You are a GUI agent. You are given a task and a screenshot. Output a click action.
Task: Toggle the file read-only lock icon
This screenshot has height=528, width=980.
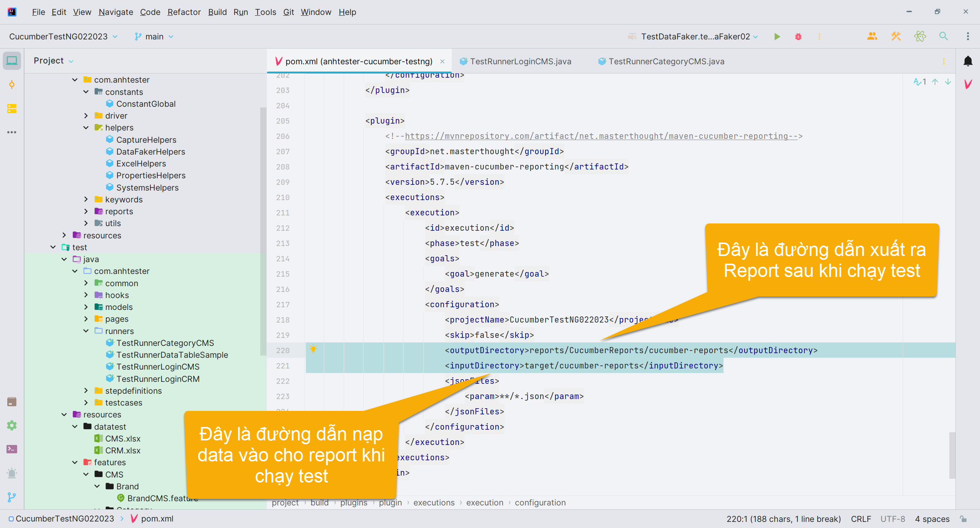click(964, 519)
